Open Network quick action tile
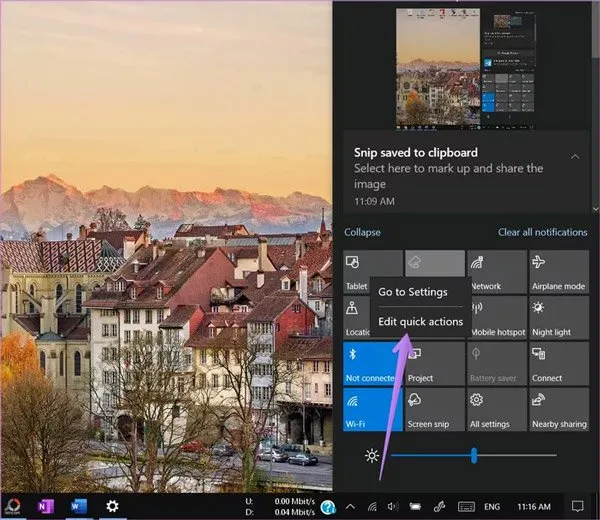Image resolution: width=600 pixels, height=520 pixels. pos(496,271)
